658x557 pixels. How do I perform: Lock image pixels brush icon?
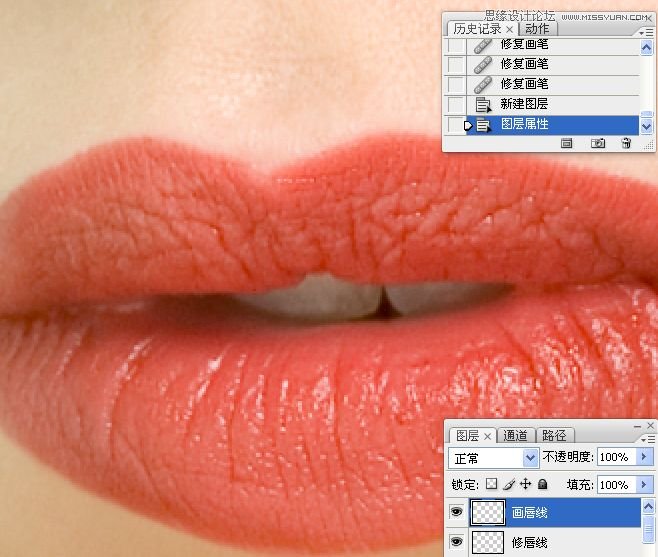coord(509,484)
